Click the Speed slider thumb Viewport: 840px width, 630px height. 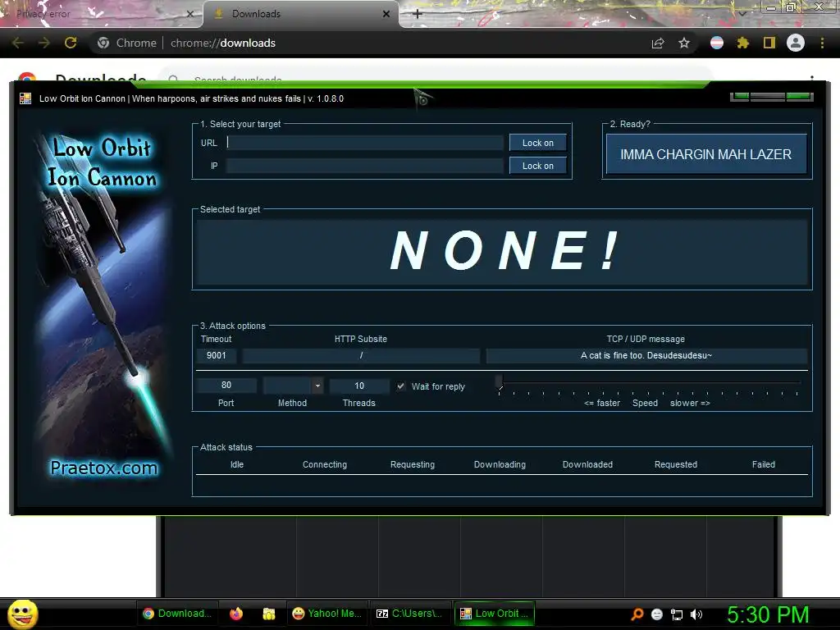pyautogui.click(x=500, y=382)
